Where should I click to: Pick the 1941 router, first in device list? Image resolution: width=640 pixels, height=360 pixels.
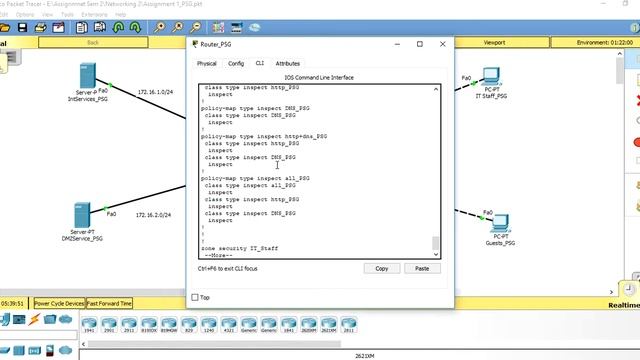(x=89, y=324)
